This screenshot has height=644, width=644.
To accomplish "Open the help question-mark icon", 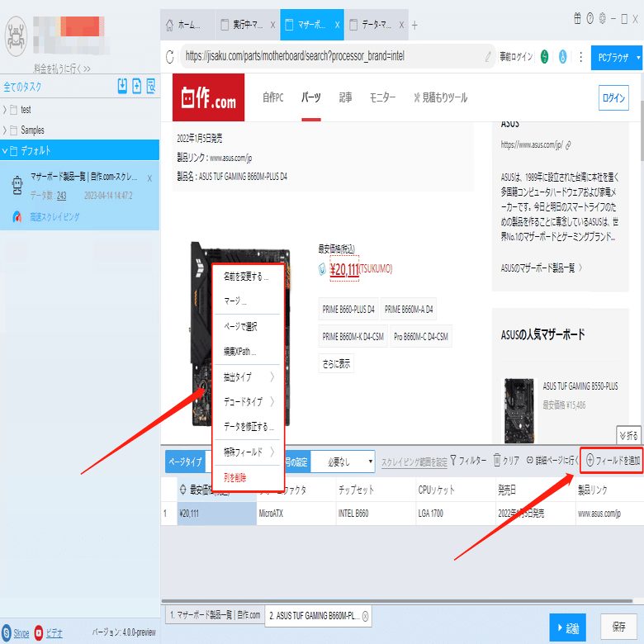I will tap(590, 18).
